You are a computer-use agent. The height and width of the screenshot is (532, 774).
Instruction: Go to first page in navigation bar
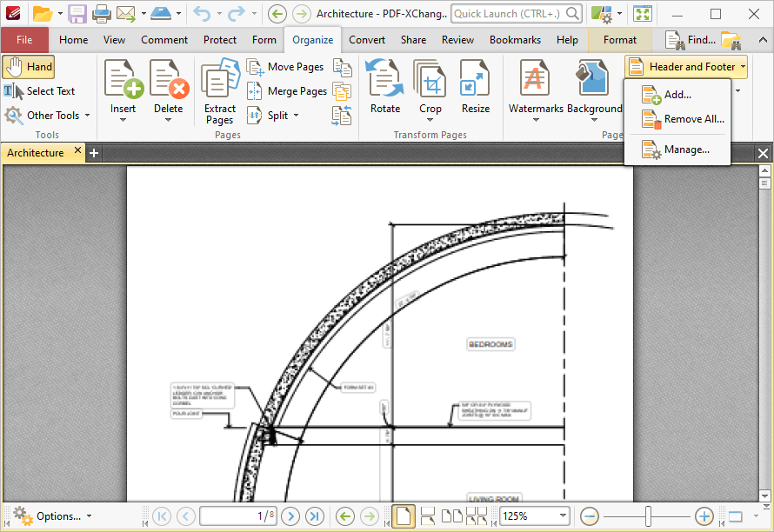(162, 516)
